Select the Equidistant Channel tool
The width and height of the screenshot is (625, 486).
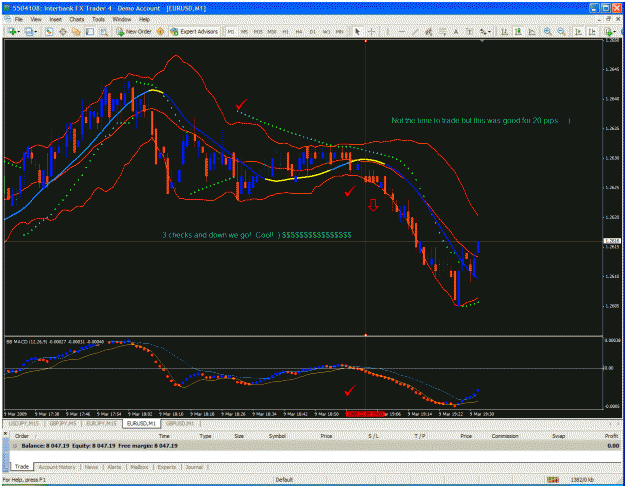(x=428, y=31)
